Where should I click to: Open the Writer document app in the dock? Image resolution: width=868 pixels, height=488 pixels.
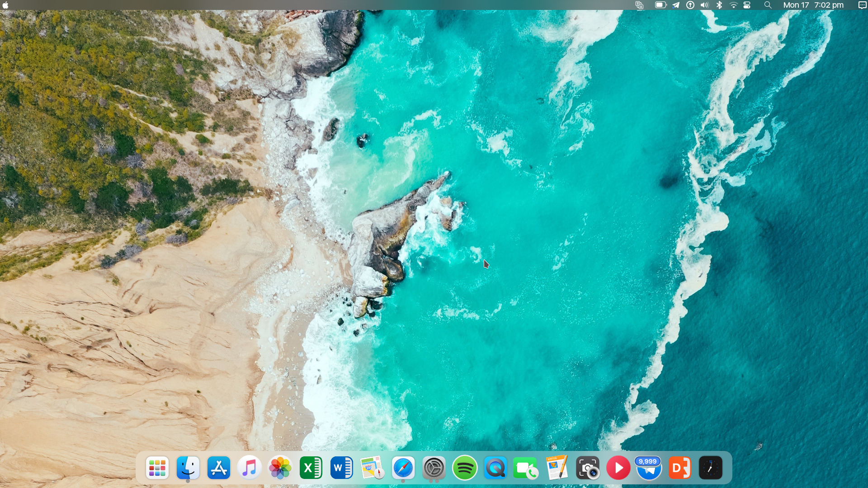click(557, 468)
